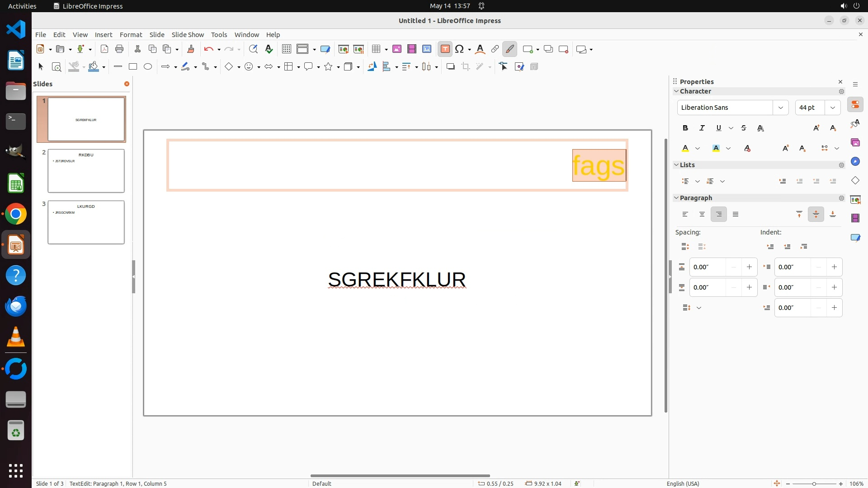868x488 pixels.
Task: Open the font size dropdown
Action: [x=833, y=108]
